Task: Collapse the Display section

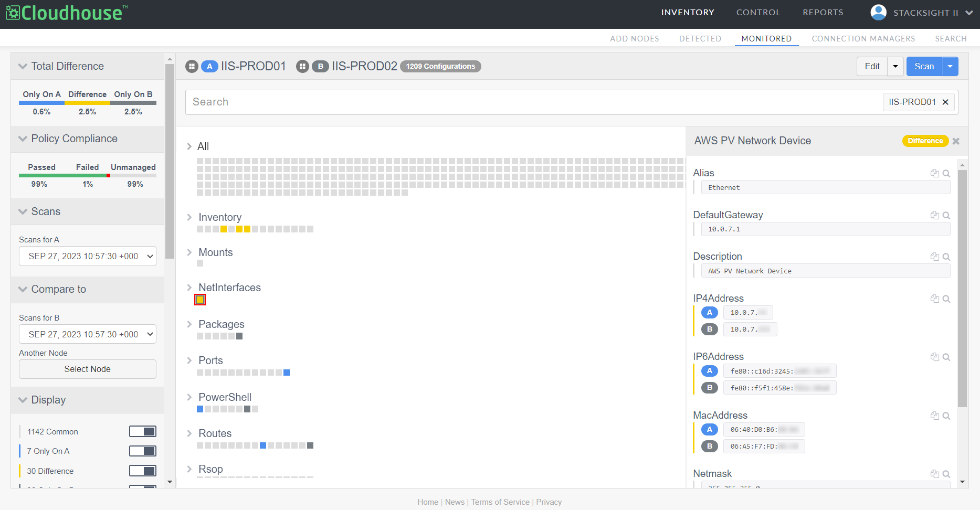Action: point(23,400)
